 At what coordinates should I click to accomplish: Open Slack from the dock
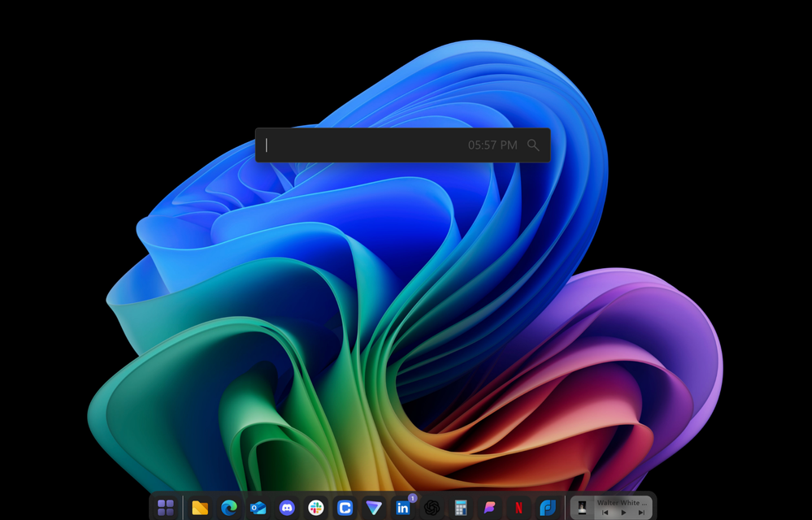316,508
